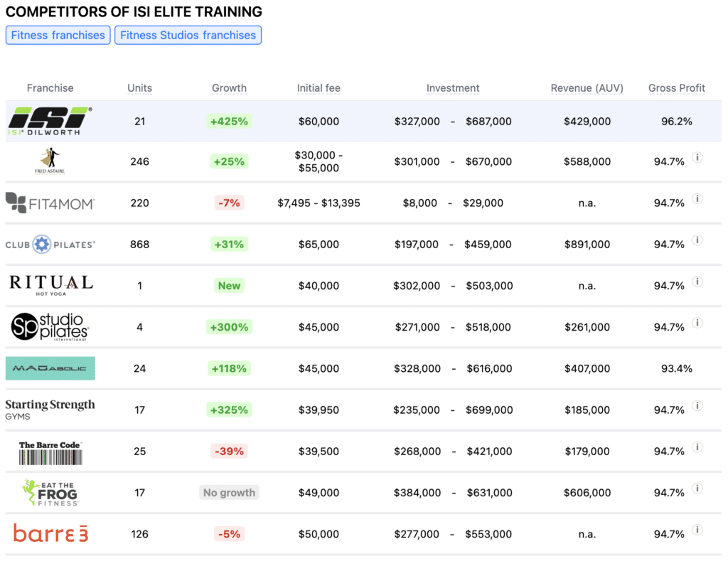728x566 pixels.
Task: Click the Growth column header
Action: (x=229, y=87)
